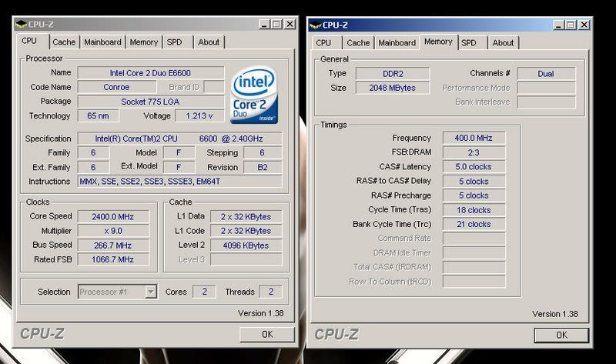Click the Technology value '65 nm'

(99, 116)
